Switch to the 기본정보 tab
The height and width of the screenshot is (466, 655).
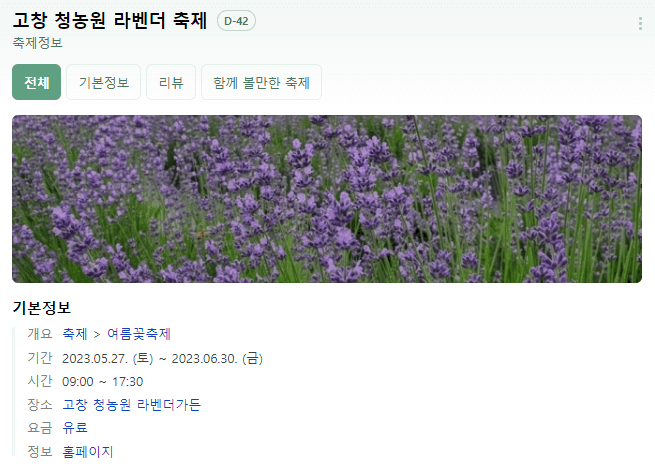(104, 82)
